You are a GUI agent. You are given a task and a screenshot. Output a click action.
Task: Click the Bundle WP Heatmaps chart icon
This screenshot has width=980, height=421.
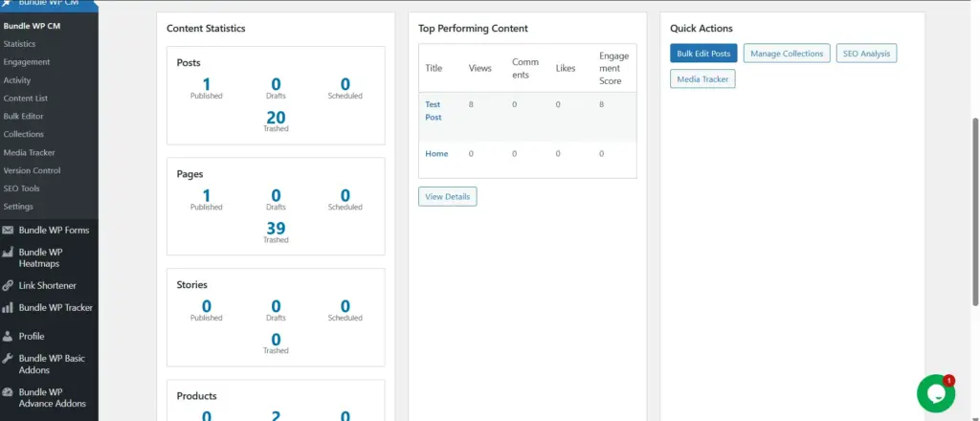(8, 253)
